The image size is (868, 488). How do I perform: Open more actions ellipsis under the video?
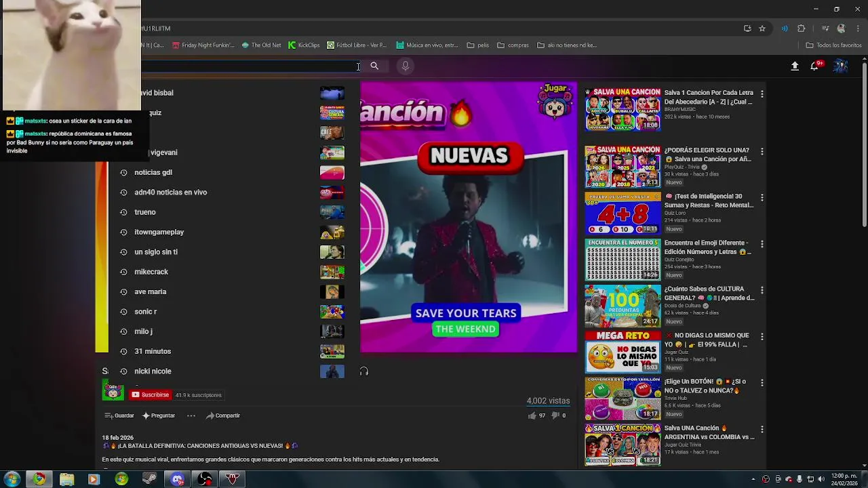coord(191,415)
